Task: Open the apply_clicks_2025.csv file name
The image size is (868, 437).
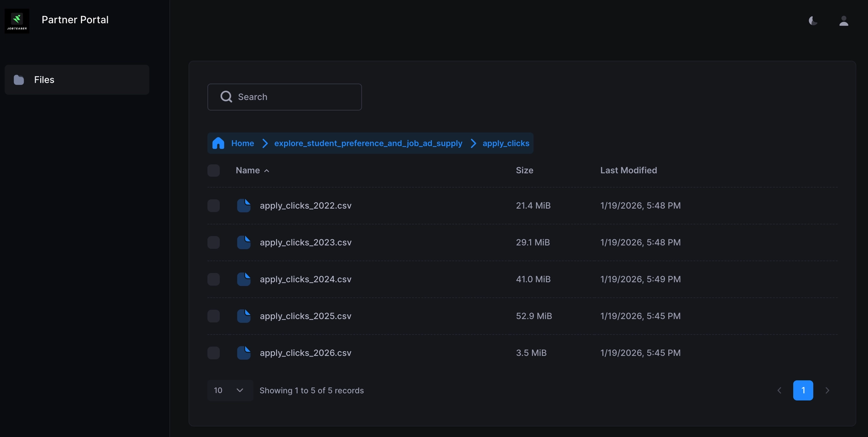Action: point(305,316)
